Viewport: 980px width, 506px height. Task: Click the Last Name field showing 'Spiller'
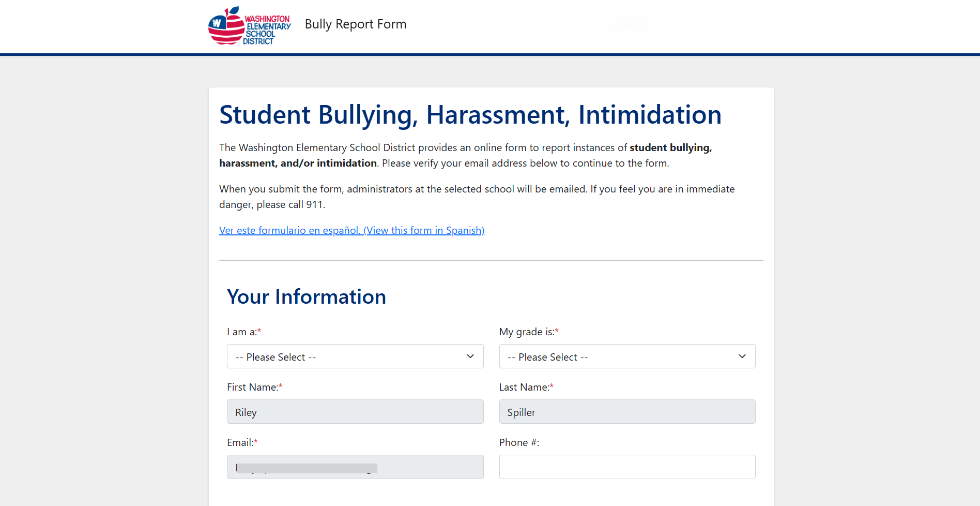pos(627,411)
